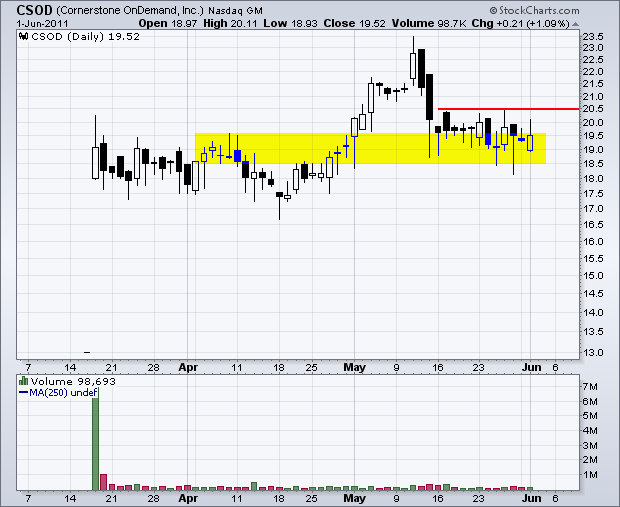Click the 1M volume axis label

[590, 475]
